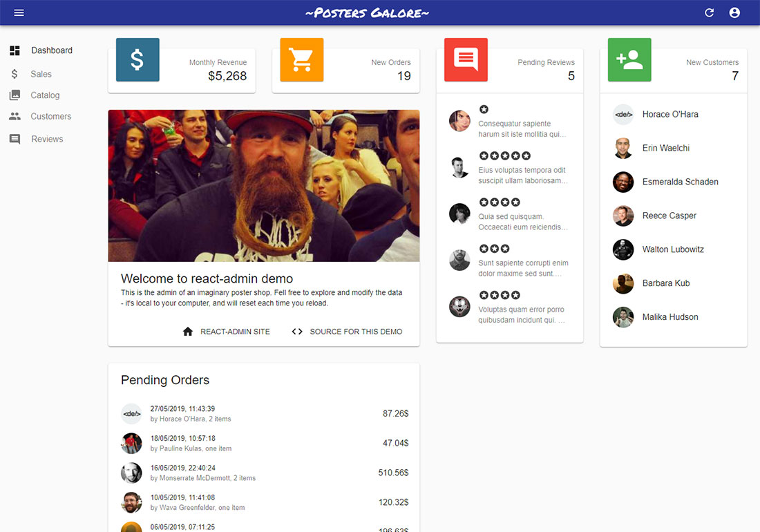Click Horace O'Hara's avatar in Pending Orders

tap(131, 414)
